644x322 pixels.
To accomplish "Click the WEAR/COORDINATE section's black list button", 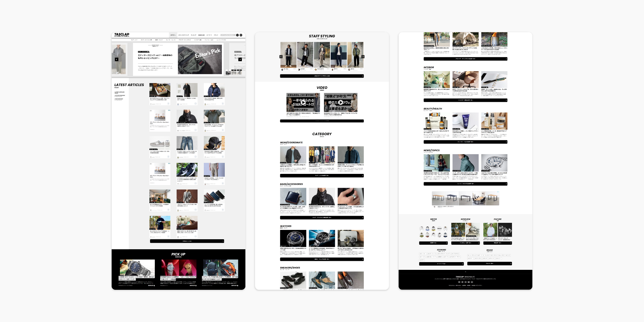I will point(322,176).
